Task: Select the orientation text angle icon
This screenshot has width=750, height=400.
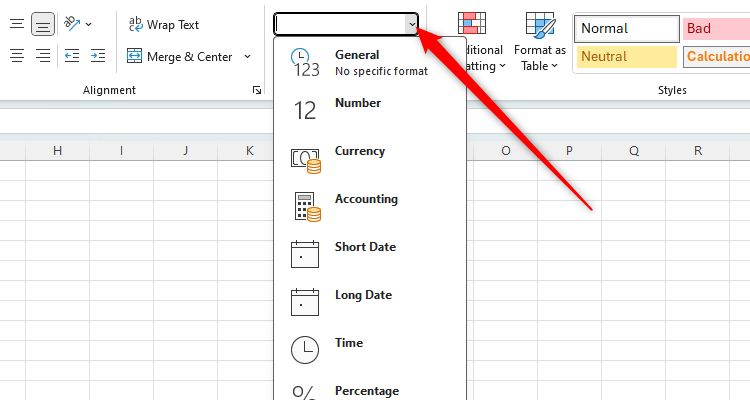Action: coord(72,23)
